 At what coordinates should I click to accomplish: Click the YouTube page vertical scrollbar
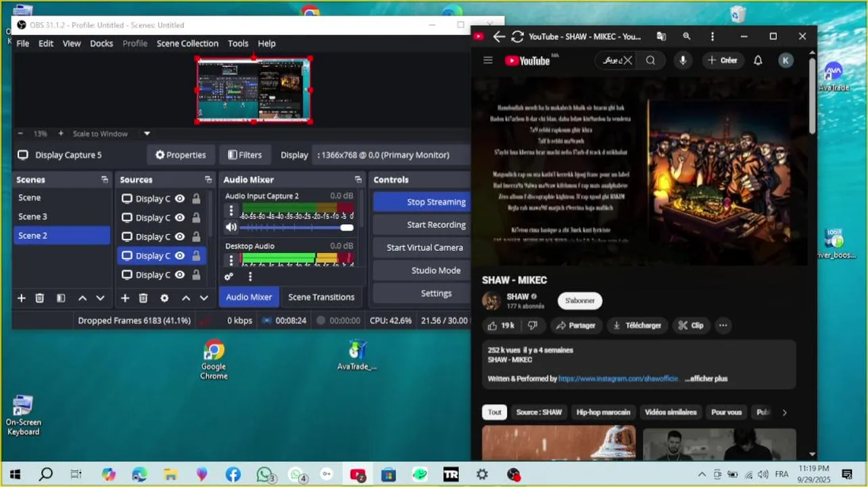pyautogui.click(x=812, y=95)
